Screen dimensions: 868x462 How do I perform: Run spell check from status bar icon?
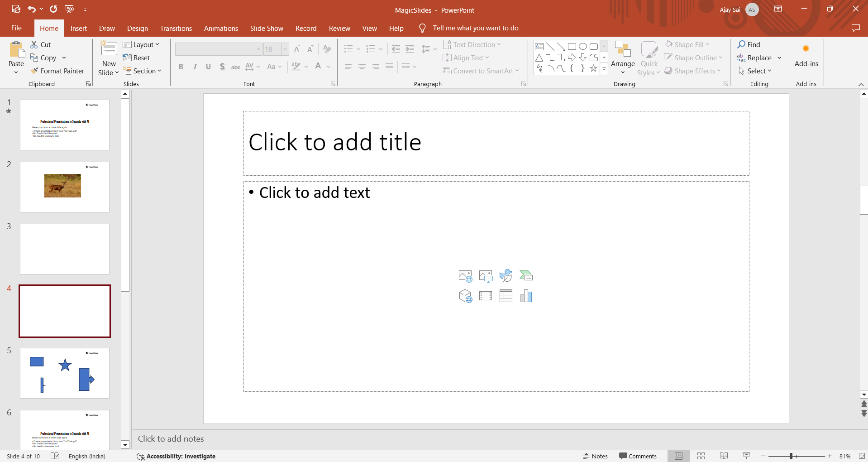pyautogui.click(x=55, y=456)
